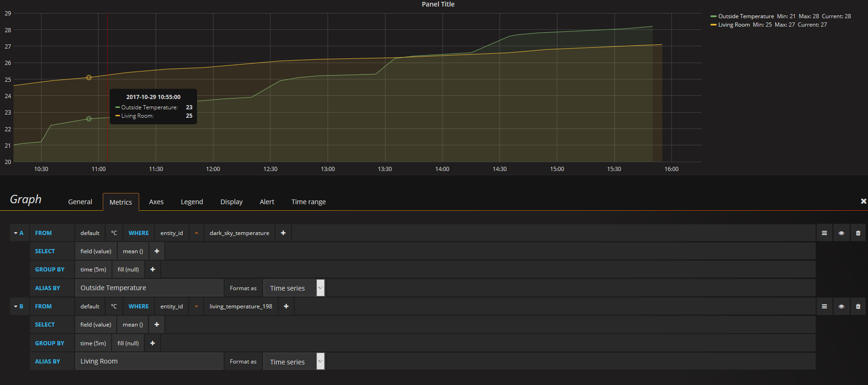
Task: Change retention policy default in query A
Action: click(x=90, y=233)
